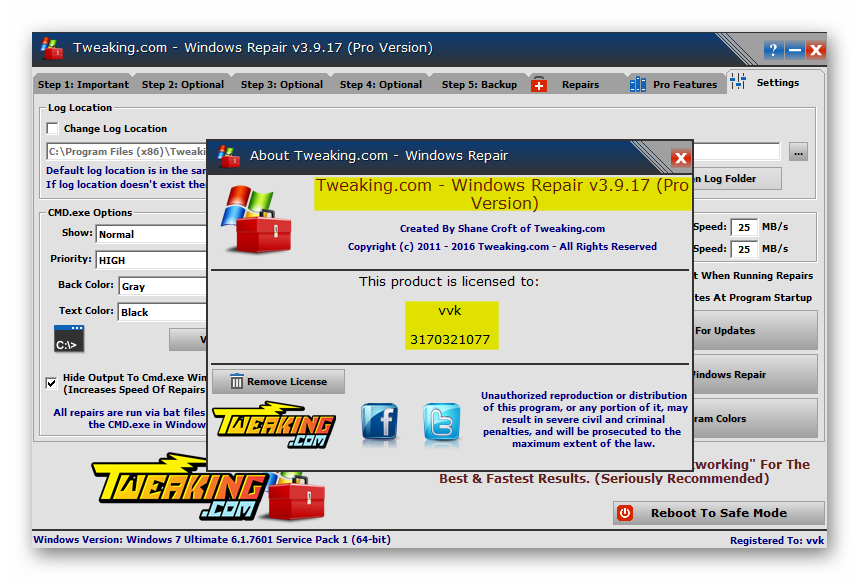Click the Program Colors button

(755, 418)
